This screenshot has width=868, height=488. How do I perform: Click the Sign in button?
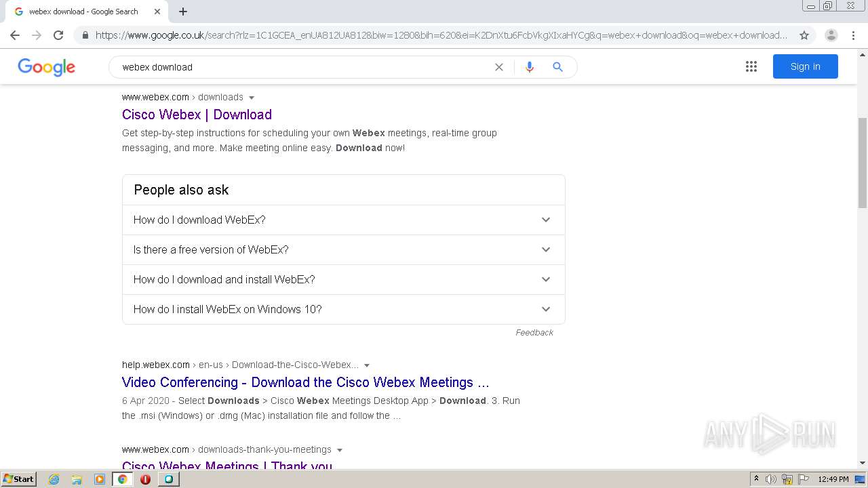(x=805, y=66)
